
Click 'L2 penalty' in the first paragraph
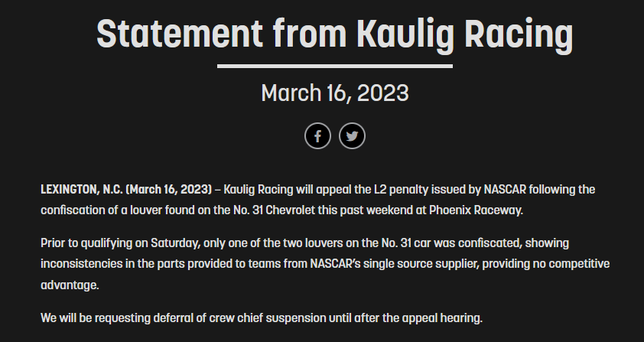coord(387,189)
